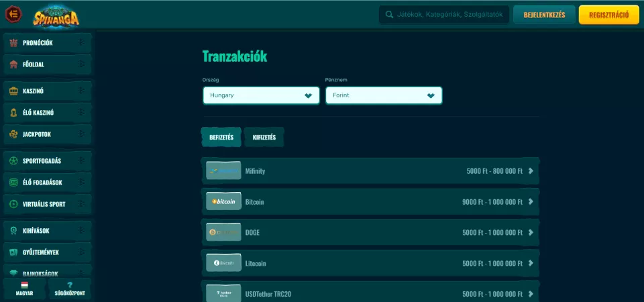Viewport: 644px width, 302px height.
Task: Collapse sidebar using the red menu icon
Action: click(13, 14)
